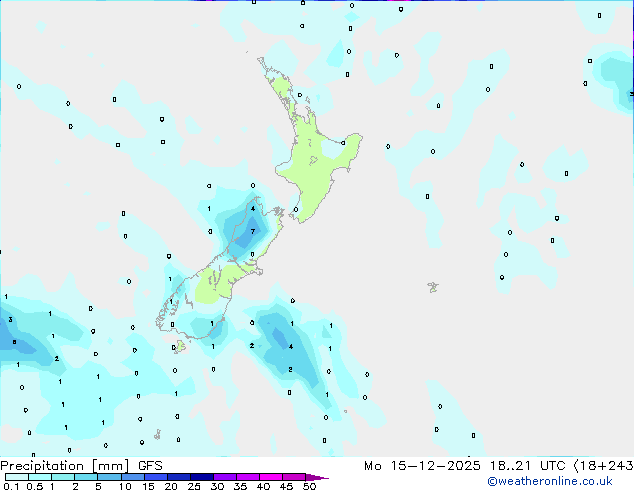Click the 0.1–0.5 mm legend color box
Viewport: 634px width, 490px height.
click(x=17, y=477)
